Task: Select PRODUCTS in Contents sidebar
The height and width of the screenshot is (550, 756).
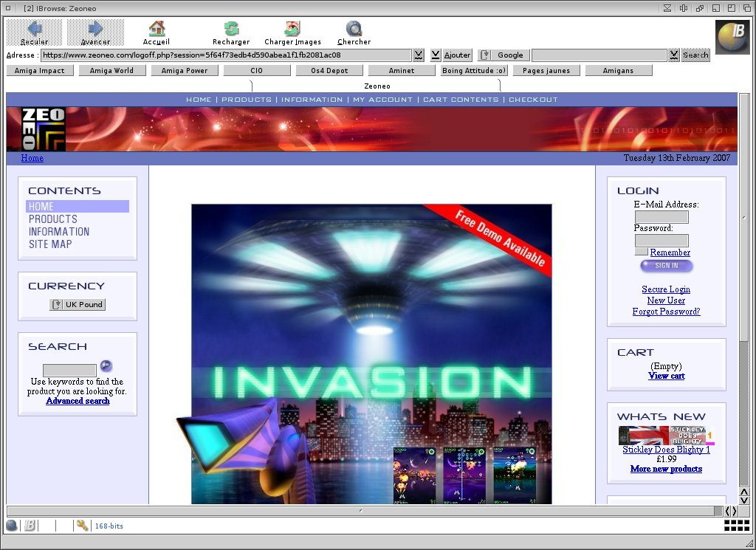Action: click(53, 219)
